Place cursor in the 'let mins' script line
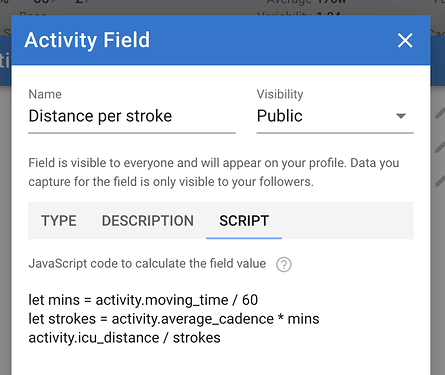445x375 pixels. pos(143,300)
